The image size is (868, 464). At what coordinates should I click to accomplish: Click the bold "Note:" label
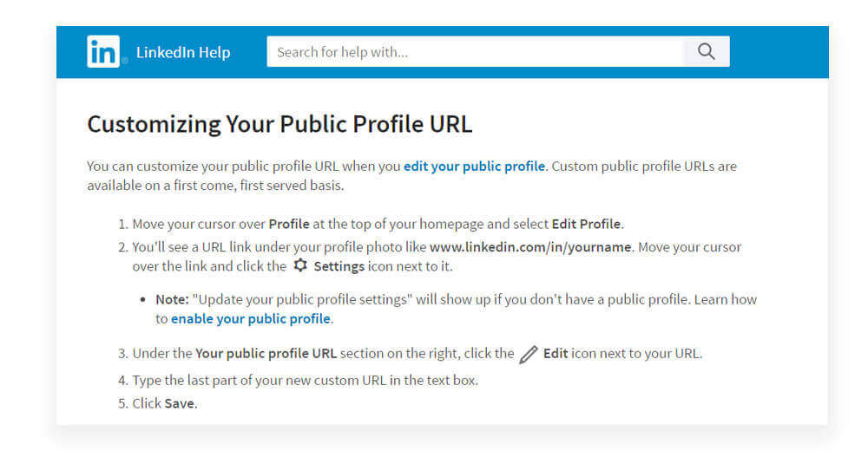tap(172, 299)
